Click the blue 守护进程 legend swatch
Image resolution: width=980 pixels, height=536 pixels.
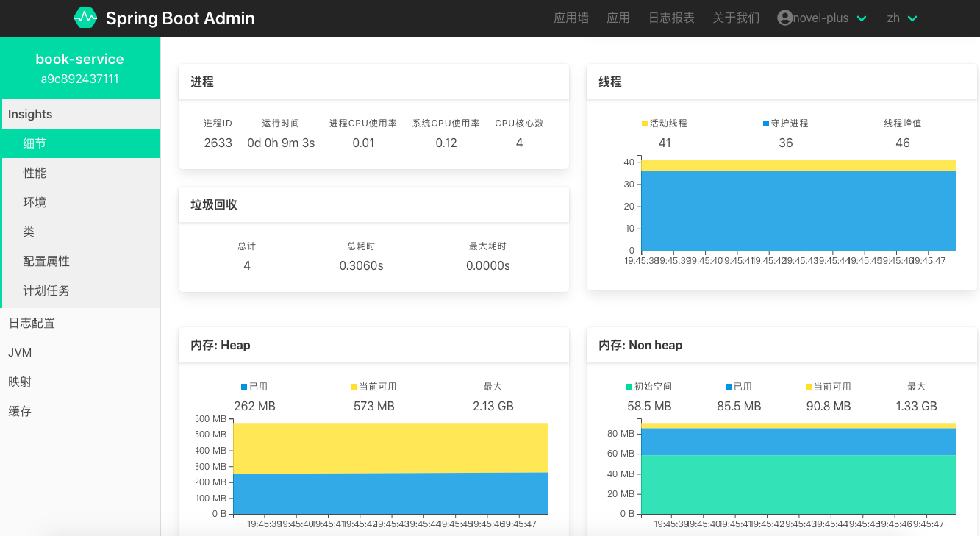[x=766, y=124]
